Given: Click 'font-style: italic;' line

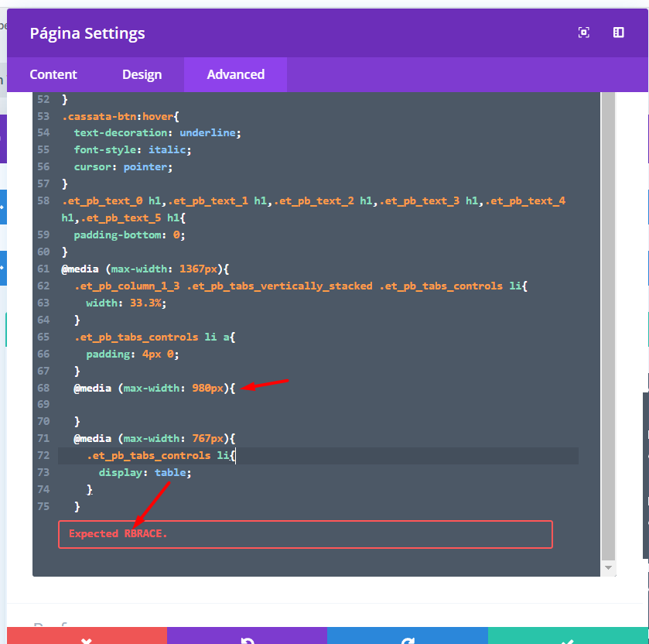Looking at the screenshot, I should (x=132, y=150).
